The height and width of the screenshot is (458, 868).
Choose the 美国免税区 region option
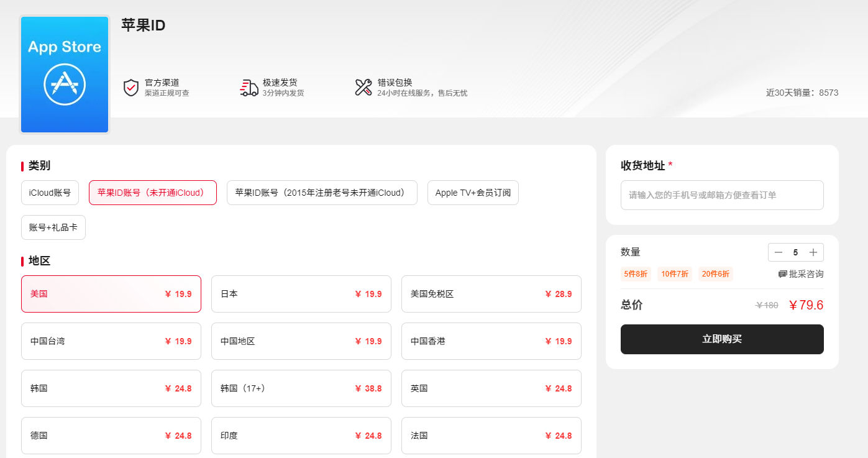[x=491, y=294]
